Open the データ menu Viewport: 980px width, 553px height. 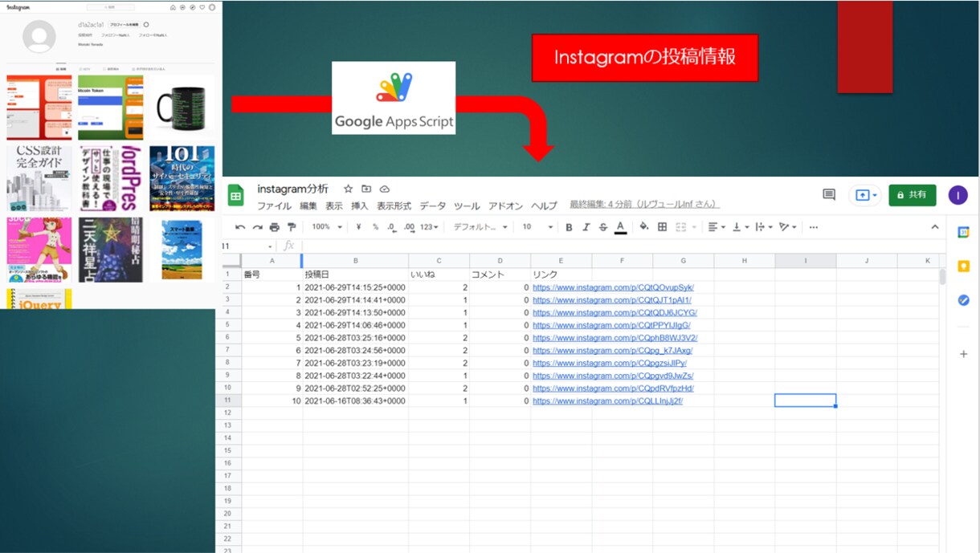click(432, 206)
